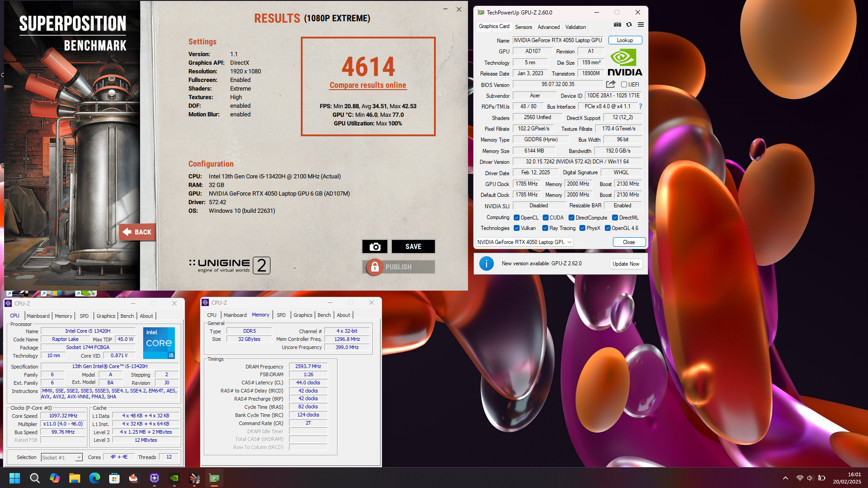Click the BACK button in Superposition
Screen dimensions: 868x488
pos(138,232)
